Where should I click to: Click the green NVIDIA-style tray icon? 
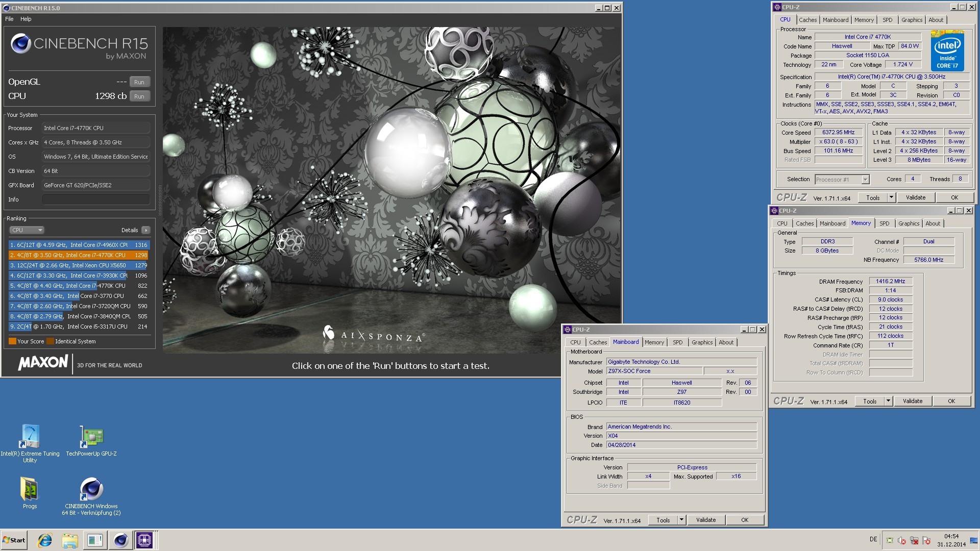pos(890,540)
